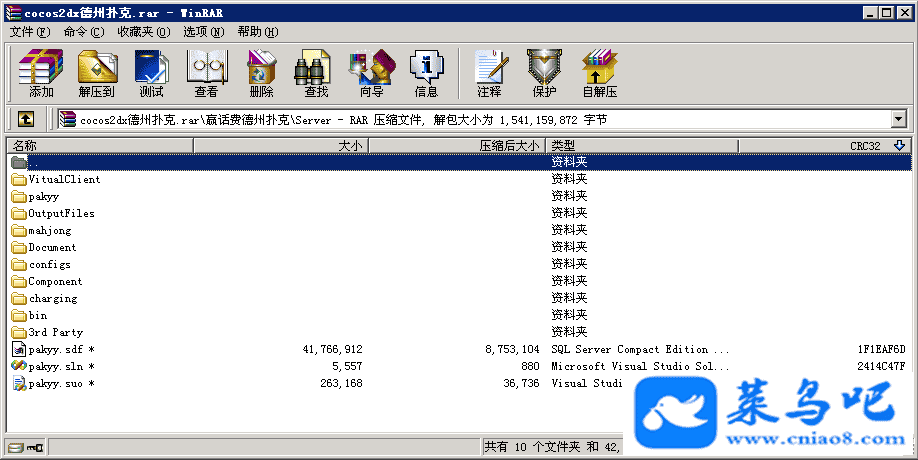918x460 pixels.
Task: Sort by the 类型 column header
Action: point(642,146)
